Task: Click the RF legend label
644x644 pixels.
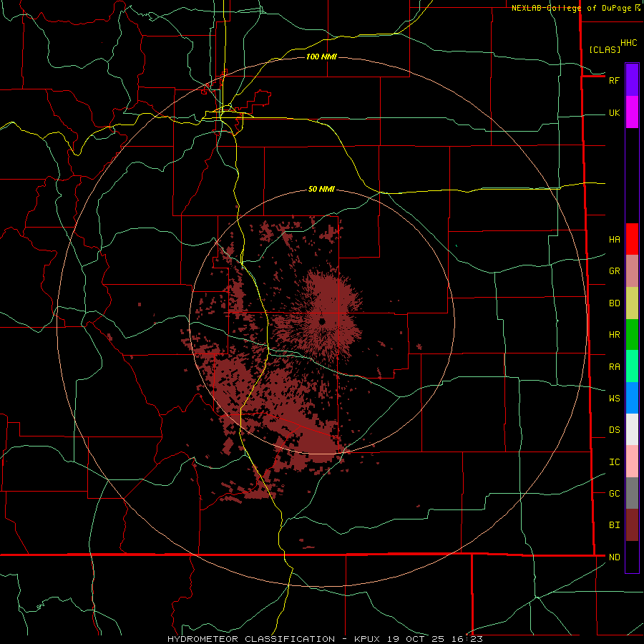Action: pos(614,80)
